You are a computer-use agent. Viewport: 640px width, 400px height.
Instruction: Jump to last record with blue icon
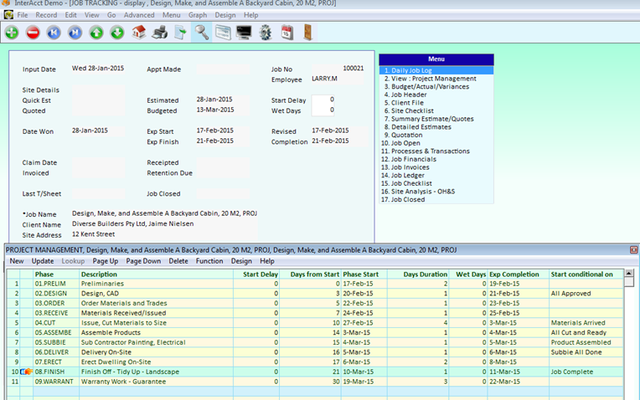point(75,32)
